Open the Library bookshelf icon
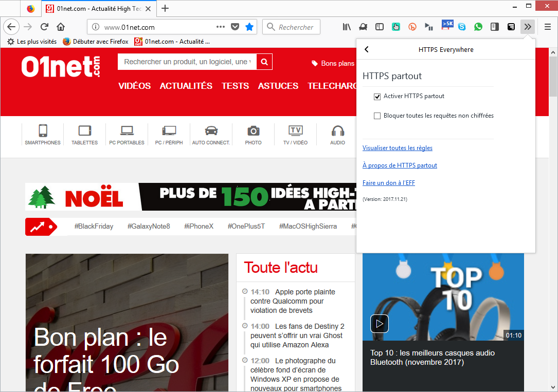 [x=347, y=27]
